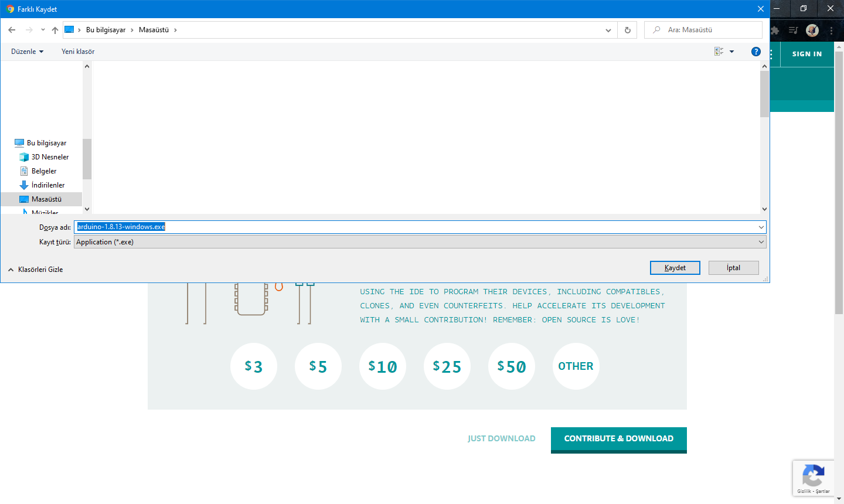Image resolution: width=844 pixels, height=504 pixels.
Task: Select Masaüstü in the address breadcrumb
Action: pyautogui.click(x=154, y=30)
